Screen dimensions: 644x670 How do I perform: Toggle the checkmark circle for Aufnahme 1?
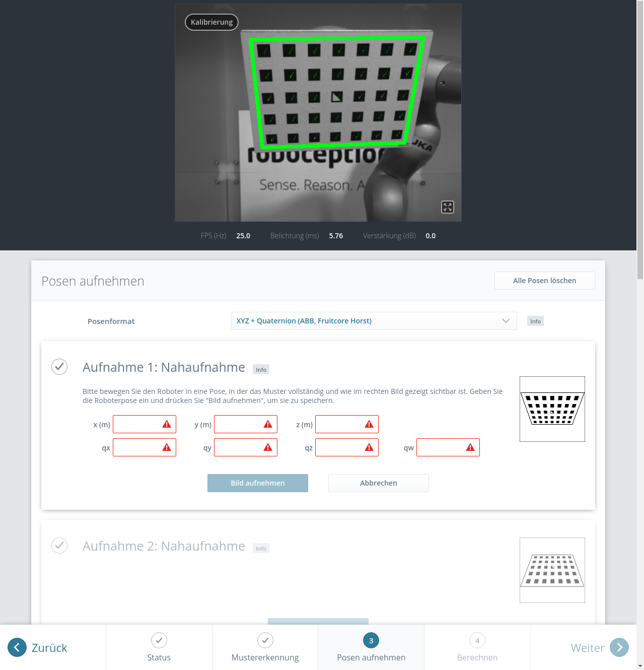59,367
